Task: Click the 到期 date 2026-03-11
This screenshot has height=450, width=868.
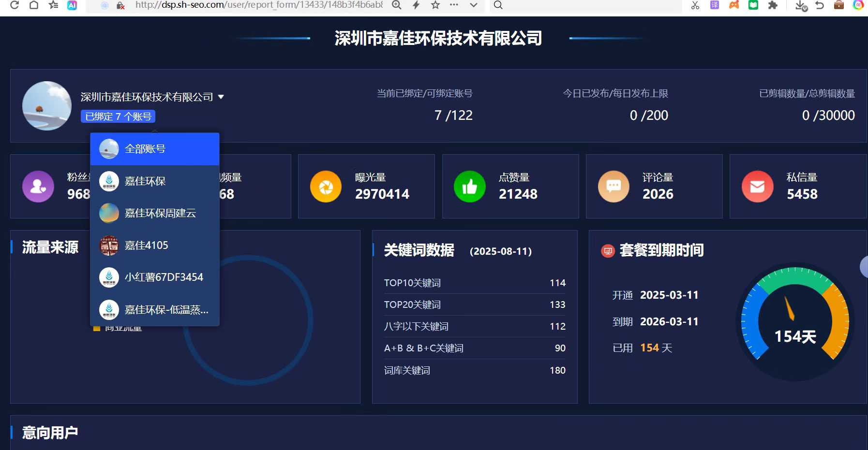Action: point(669,322)
